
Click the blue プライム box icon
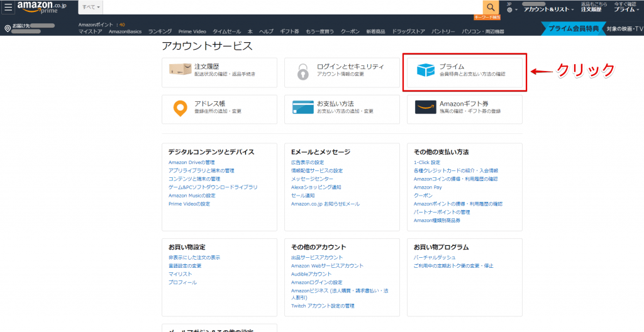pos(426,70)
